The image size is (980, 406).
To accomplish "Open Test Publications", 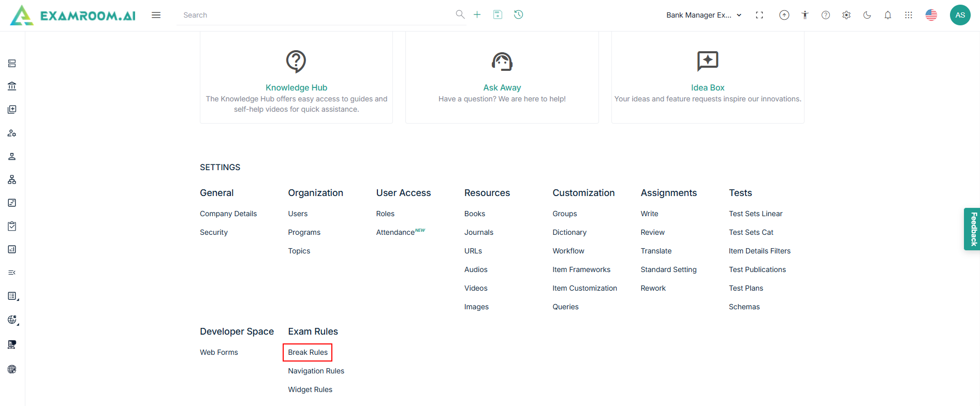I will [x=757, y=269].
